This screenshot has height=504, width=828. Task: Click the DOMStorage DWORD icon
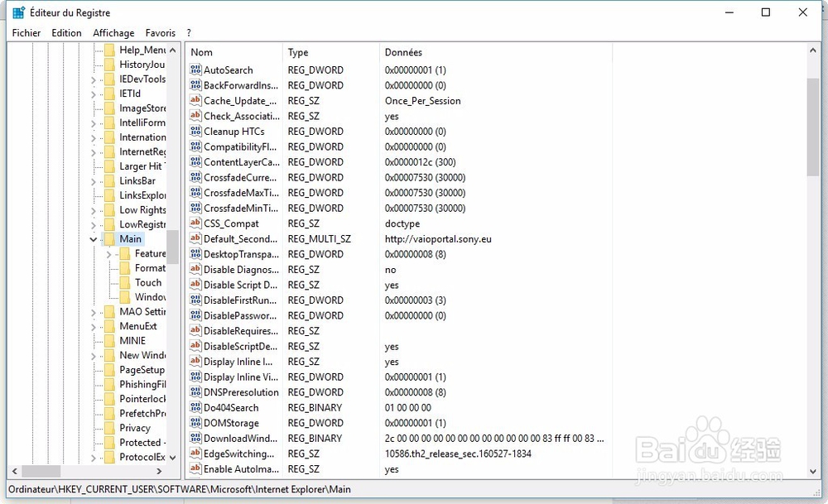coord(195,423)
